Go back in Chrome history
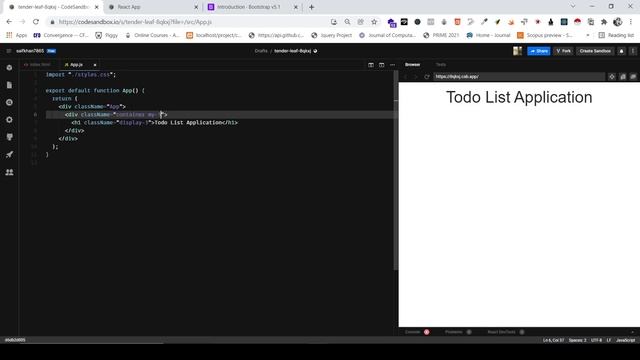Screen dimensions: 640x360 tap(9, 22)
